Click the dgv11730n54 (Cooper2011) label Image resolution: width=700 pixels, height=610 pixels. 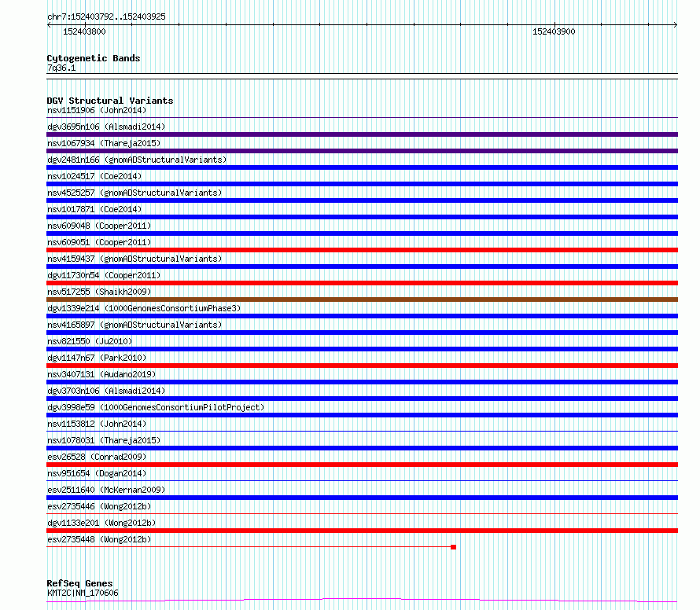click(104, 275)
